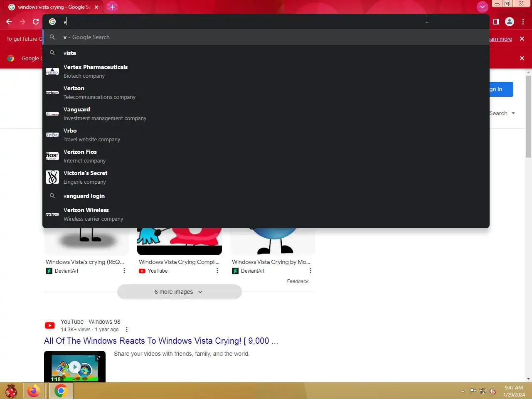Screen dimensions: 532x399
Task: Open options menu for the first DeviantArt image
Action: [124, 271]
